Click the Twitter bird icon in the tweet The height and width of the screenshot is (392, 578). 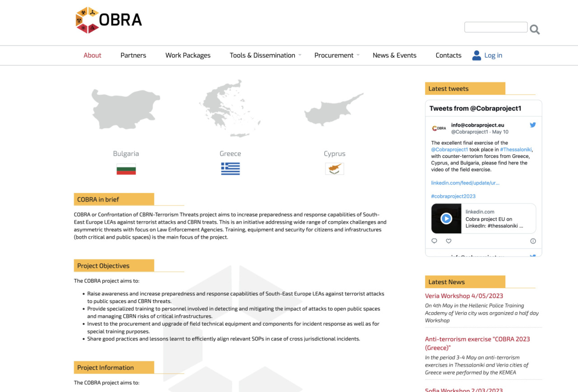click(x=533, y=125)
